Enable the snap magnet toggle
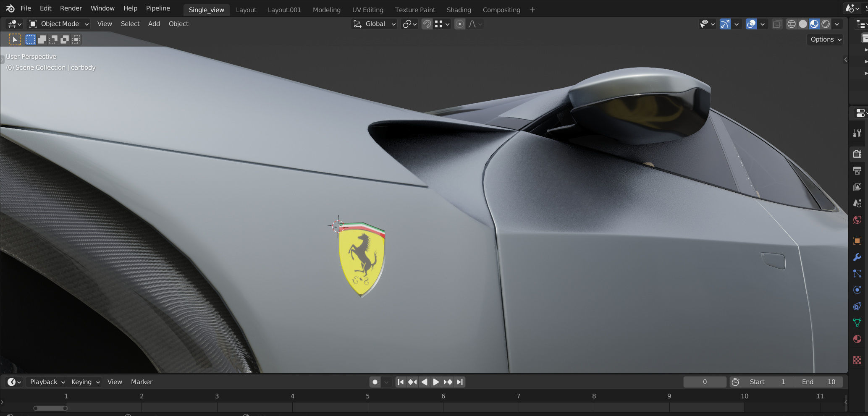This screenshot has width=868, height=416. pos(427,24)
